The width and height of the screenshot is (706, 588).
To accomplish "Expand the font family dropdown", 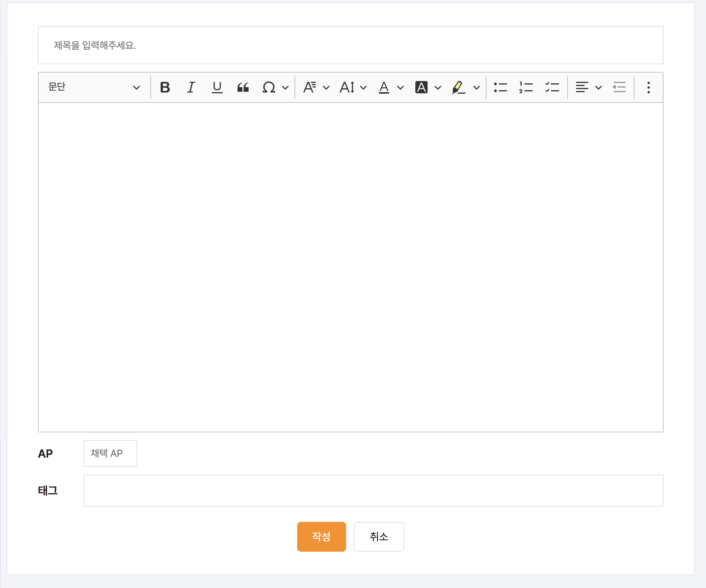I will tap(316, 88).
